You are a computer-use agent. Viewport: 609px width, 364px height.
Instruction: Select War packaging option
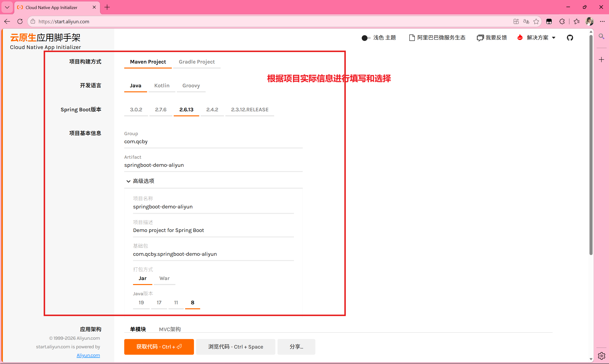164,278
